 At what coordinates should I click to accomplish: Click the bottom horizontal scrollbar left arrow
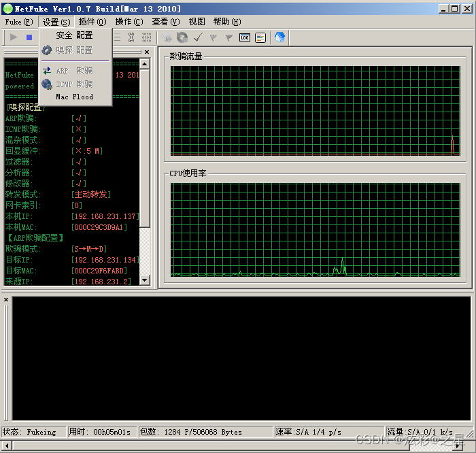click(7, 446)
